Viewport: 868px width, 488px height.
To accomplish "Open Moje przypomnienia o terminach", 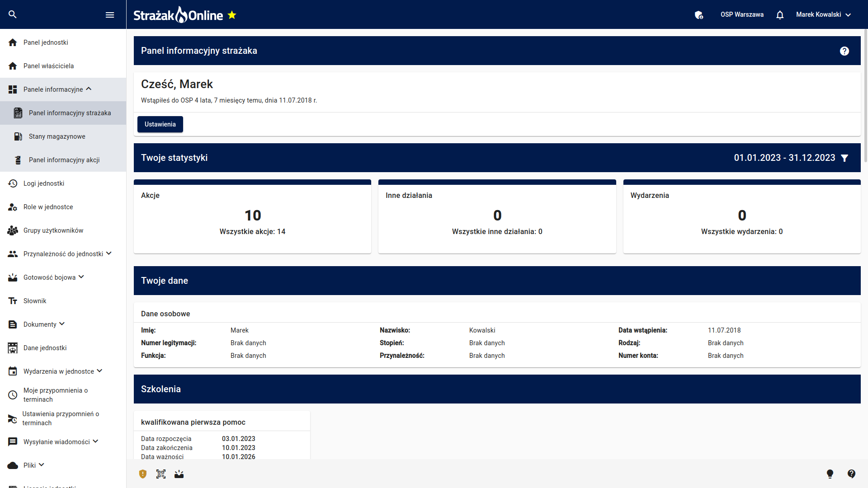I will (63, 395).
